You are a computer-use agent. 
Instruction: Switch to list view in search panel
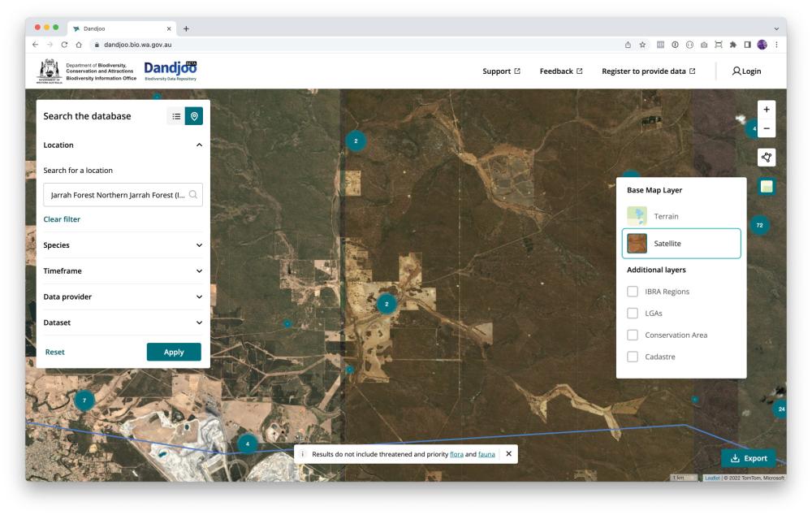coord(176,117)
